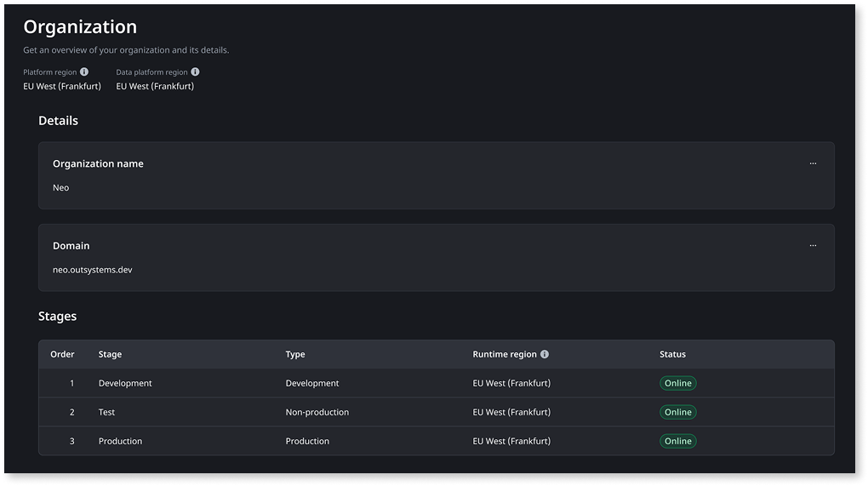Click the Organization name card title
Screen dimensions: 868x486
(98, 163)
